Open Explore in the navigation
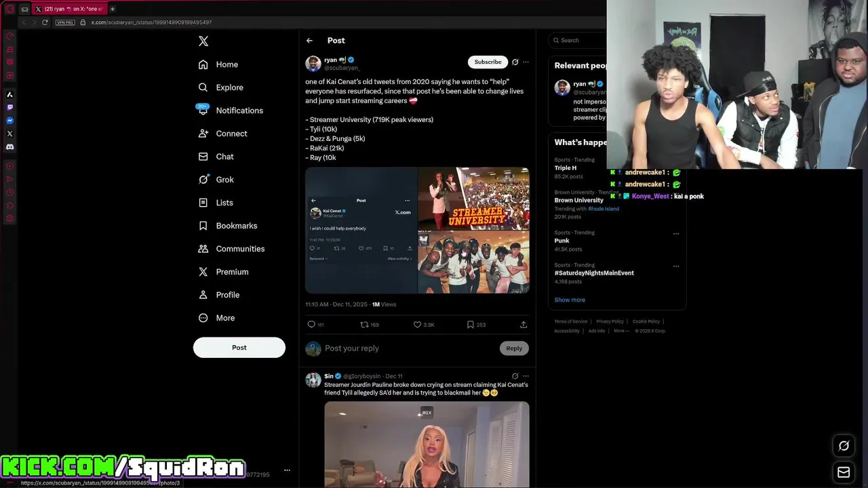This screenshot has width=868, height=488. coord(221,87)
